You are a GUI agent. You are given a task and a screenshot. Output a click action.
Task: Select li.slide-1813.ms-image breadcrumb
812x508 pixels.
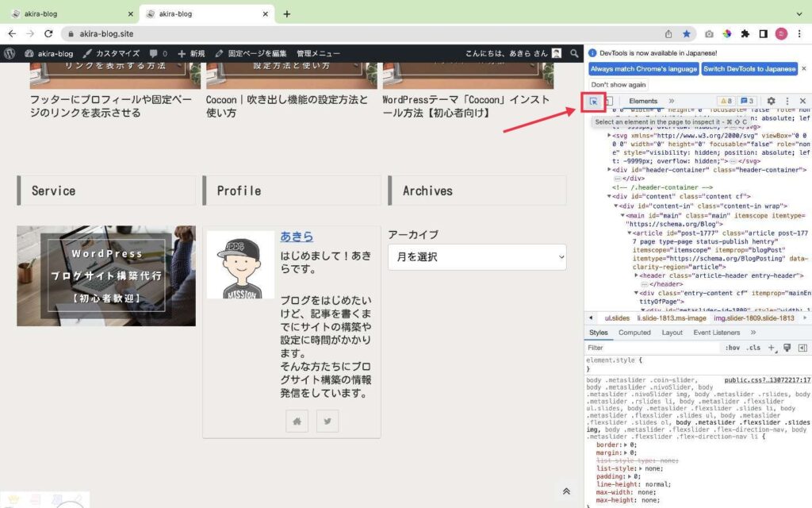pyautogui.click(x=672, y=318)
